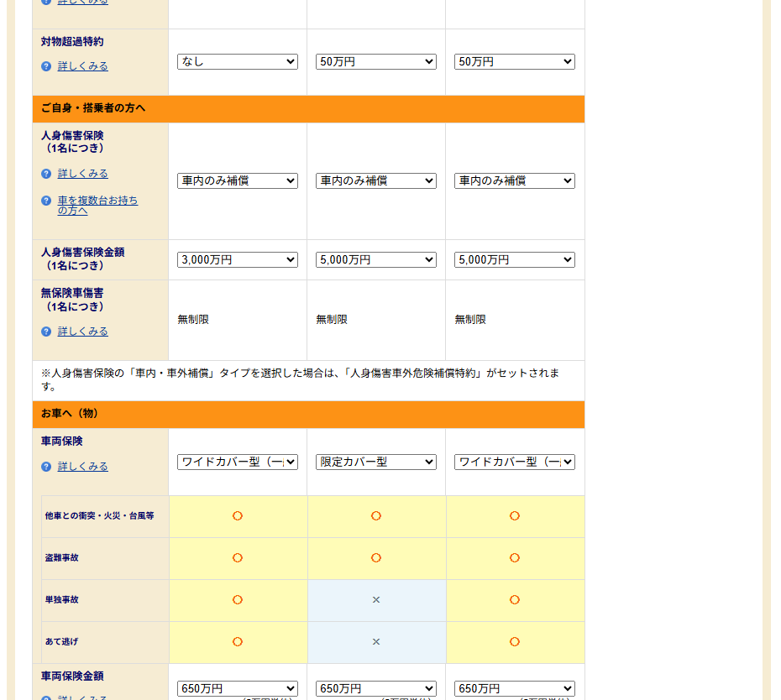Open 詳しくみる link for 無保険車傷害

point(82,332)
